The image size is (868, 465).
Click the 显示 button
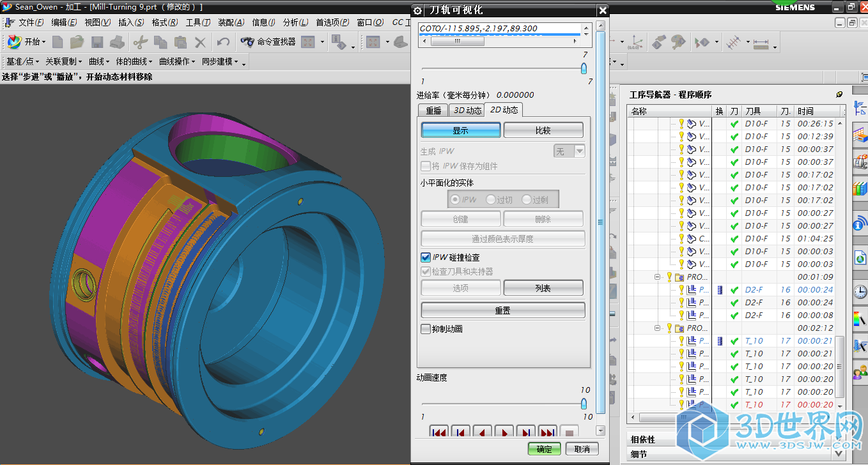461,130
